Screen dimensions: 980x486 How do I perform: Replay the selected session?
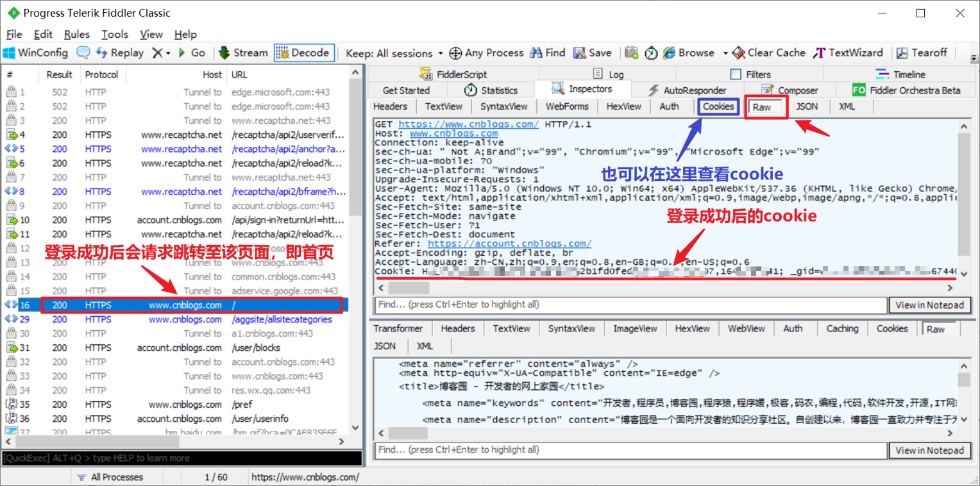point(119,53)
